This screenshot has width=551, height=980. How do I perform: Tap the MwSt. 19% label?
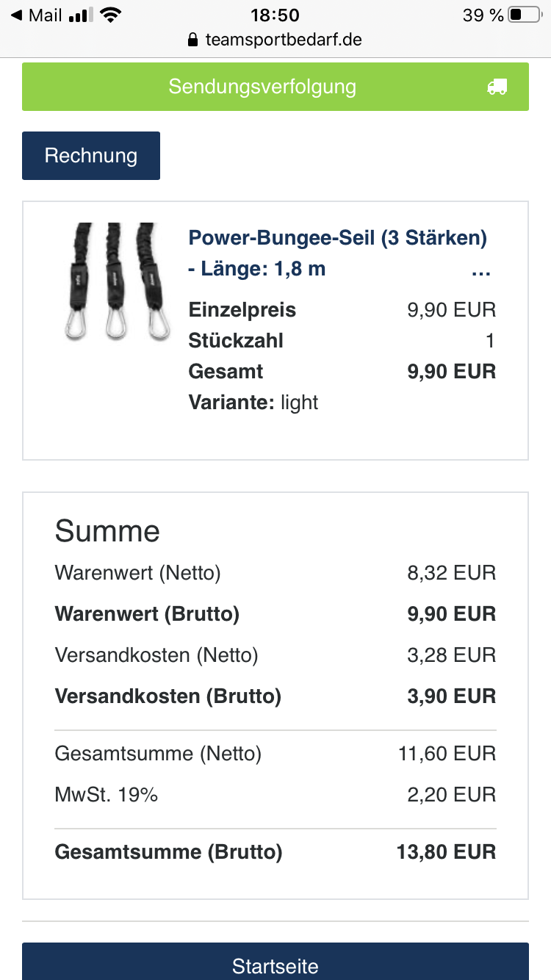point(107,795)
